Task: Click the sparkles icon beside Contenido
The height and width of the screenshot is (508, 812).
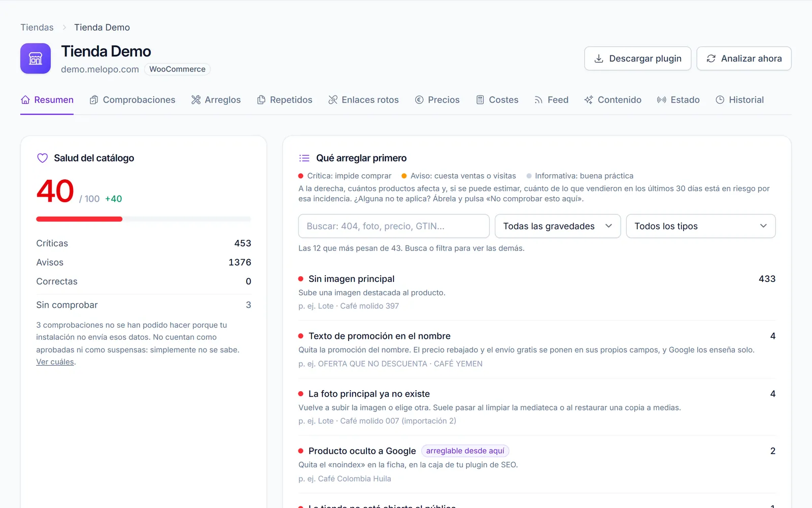Action: (589, 100)
